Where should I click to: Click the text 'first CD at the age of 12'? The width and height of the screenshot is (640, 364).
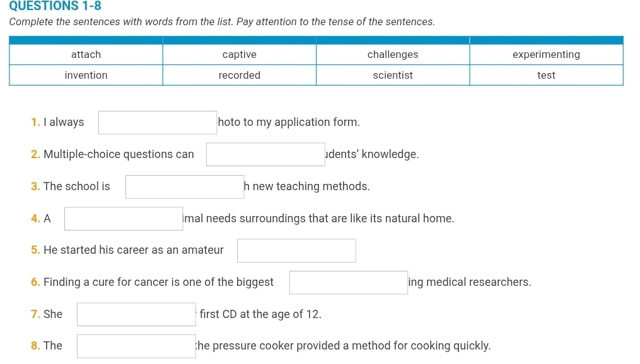[260, 314]
